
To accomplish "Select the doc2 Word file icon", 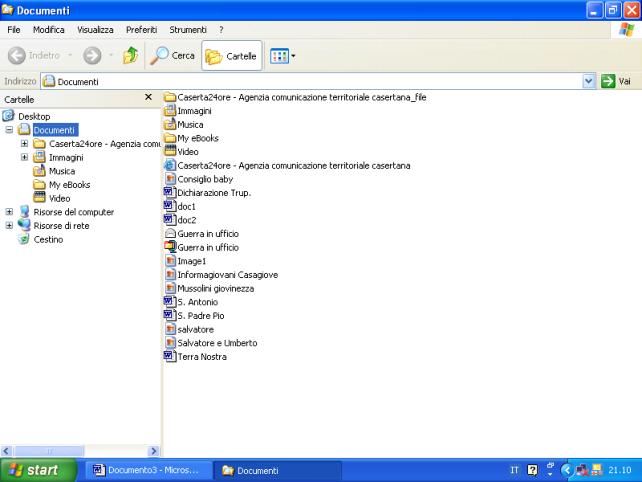I will tap(170, 220).
